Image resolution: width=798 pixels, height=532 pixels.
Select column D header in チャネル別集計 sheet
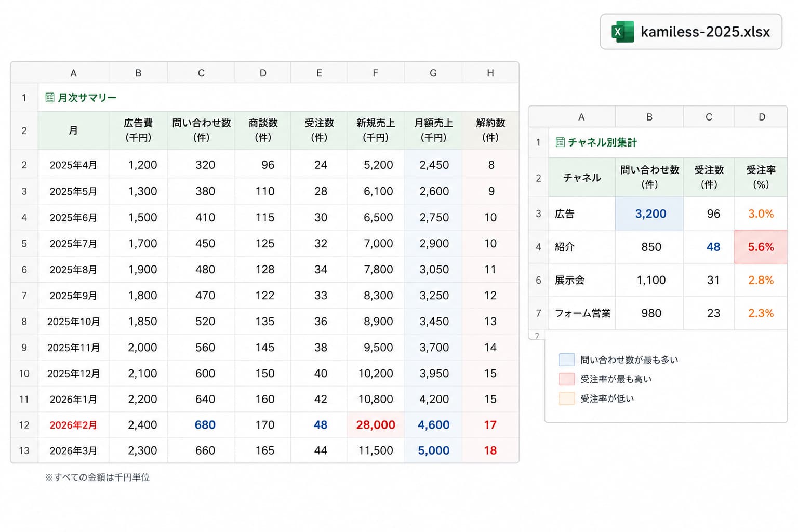(x=761, y=117)
